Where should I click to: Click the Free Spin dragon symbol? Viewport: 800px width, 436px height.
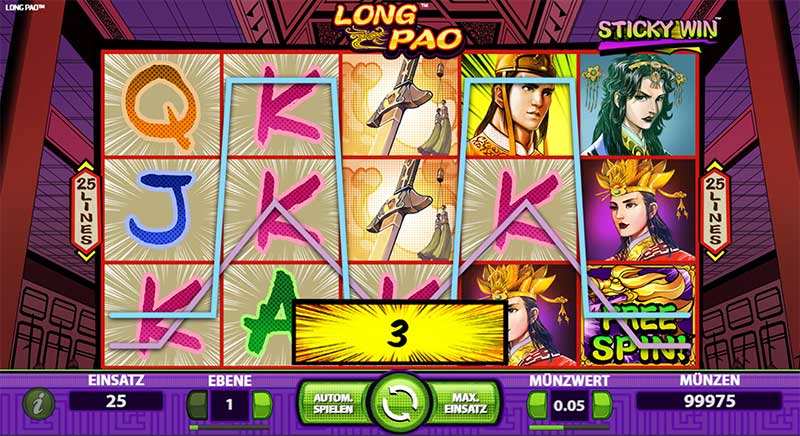(x=638, y=314)
